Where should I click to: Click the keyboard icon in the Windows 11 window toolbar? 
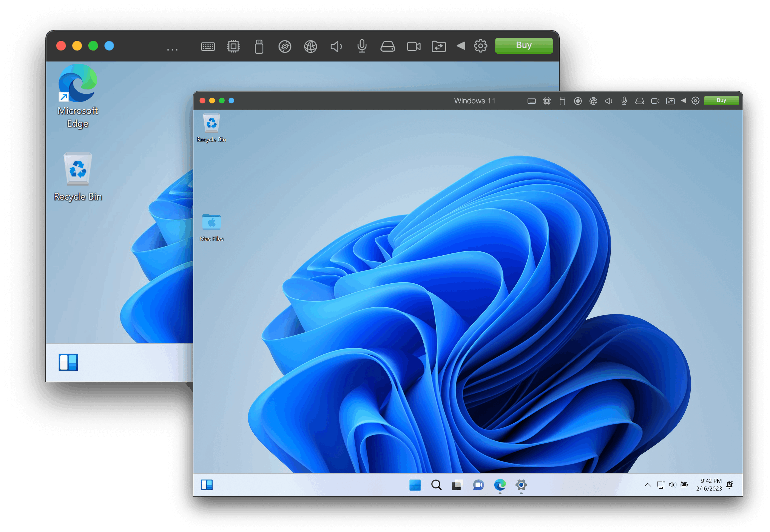531,101
